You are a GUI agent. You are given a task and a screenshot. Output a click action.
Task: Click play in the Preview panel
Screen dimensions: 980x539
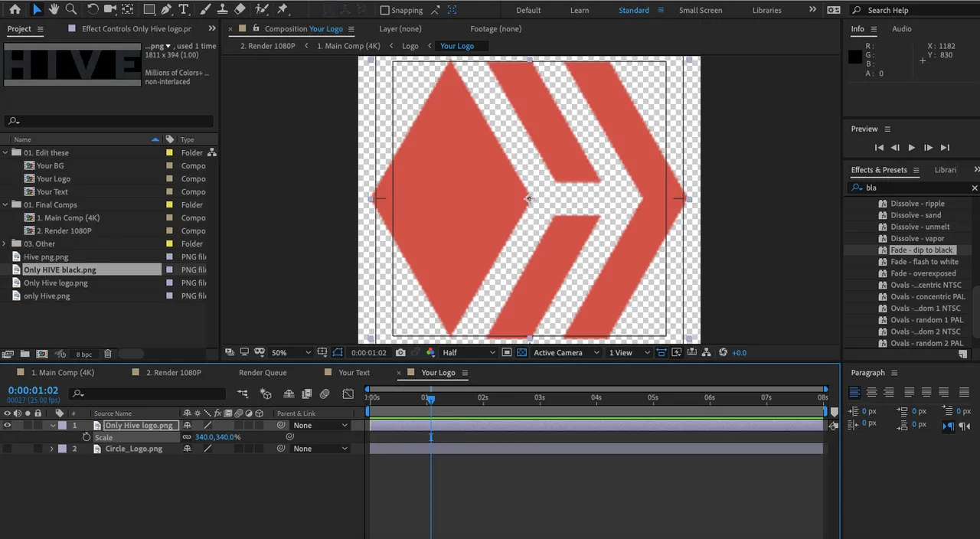911,148
